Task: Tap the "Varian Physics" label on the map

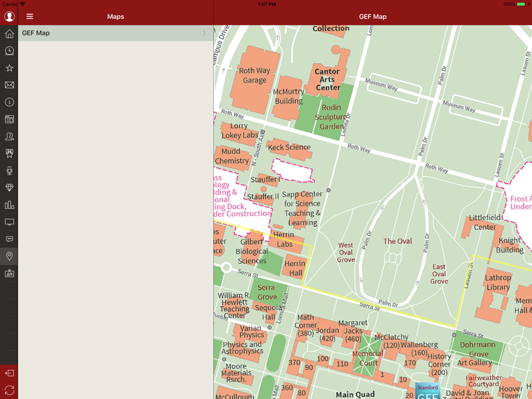Action: pyautogui.click(x=252, y=331)
